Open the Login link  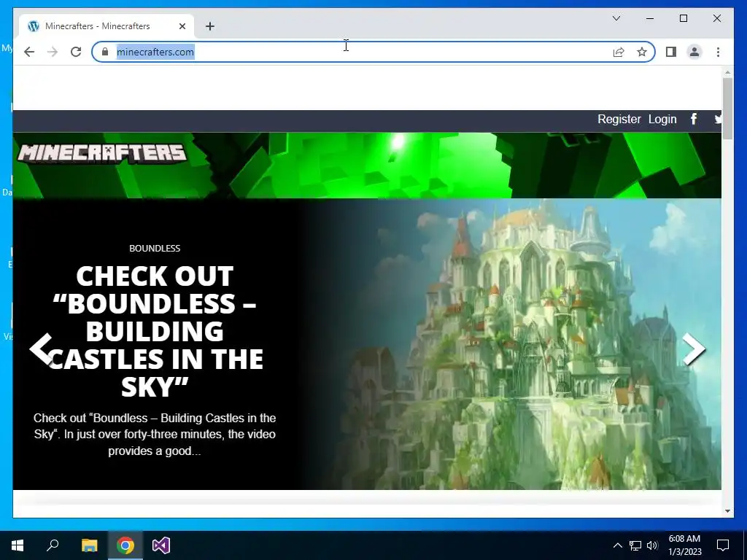tap(662, 119)
